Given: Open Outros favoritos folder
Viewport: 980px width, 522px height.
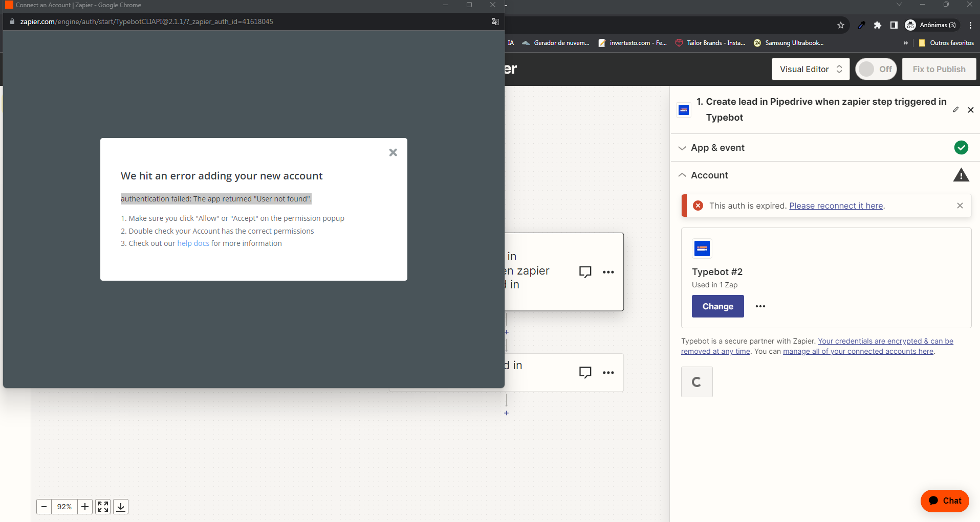Looking at the screenshot, I should coord(946,43).
